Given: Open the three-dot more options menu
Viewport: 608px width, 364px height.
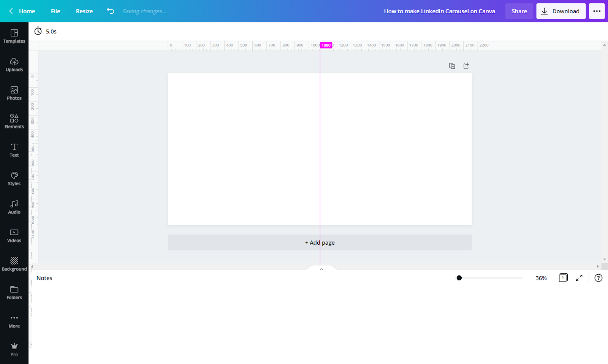Looking at the screenshot, I should coord(597,11).
